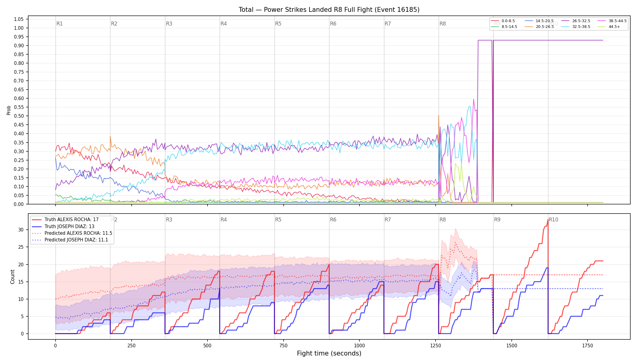Screen dimensions: 637x364
Task: Click the 1750 tick on the fight time axis
Action: [x=588, y=345]
